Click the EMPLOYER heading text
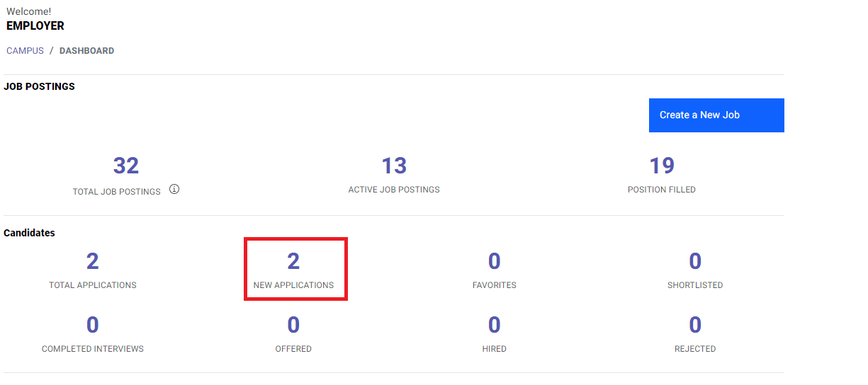The height and width of the screenshot is (385, 868). 35,26
